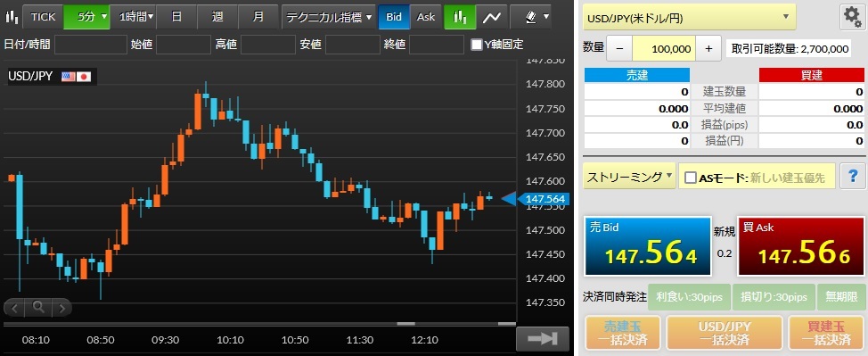The height and width of the screenshot is (356, 868).
Task: Expand the USD/JPY currency pair dropdown
Action: 689,18
